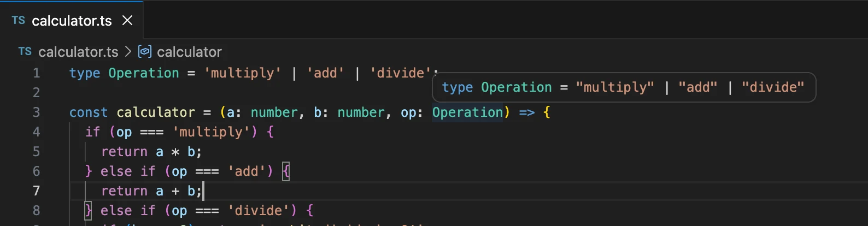
Task: Click 'return a * b;' on line 5
Action: [x=151, y=152]
